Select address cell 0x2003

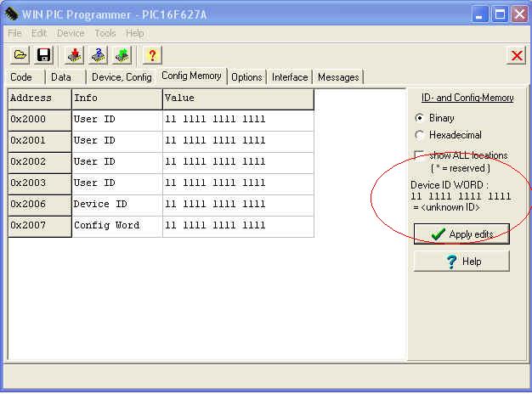40,183
